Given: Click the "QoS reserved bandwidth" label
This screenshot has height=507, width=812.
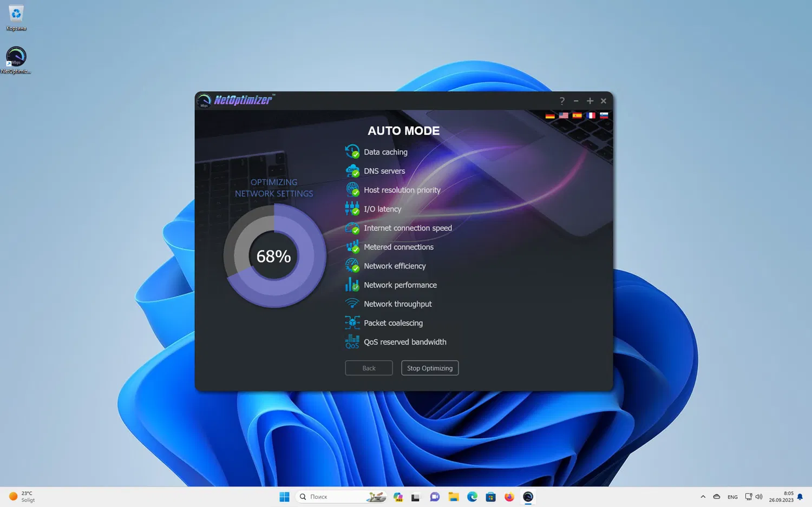Looking at the screenshot, I should point(405,342).
